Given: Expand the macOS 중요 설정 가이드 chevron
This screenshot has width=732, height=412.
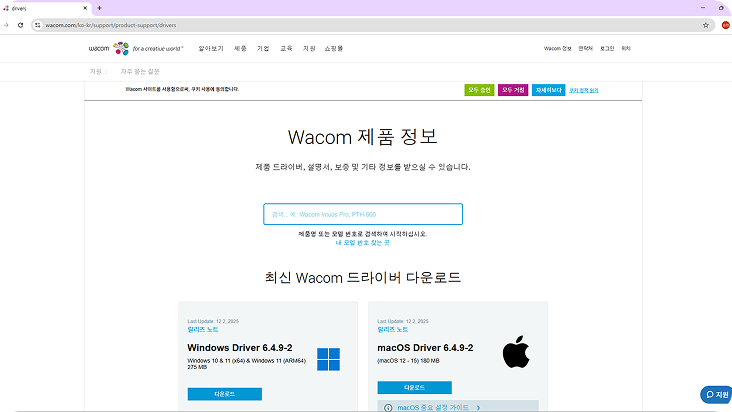Looking at the screenshot, I should (x=479, y=408).
